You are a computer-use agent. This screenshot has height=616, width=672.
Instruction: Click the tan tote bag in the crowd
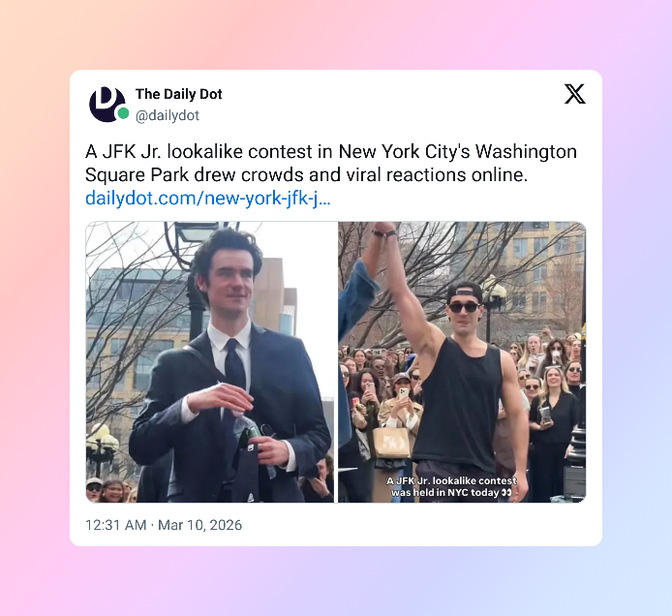392,443
